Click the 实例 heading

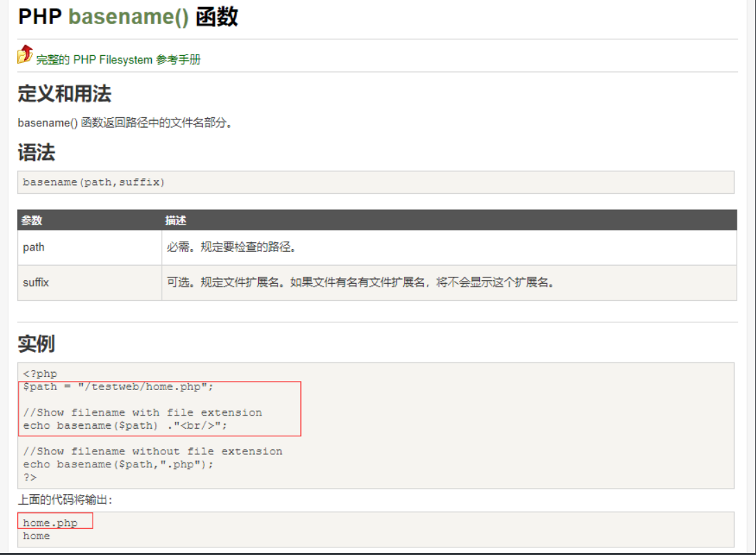(37, 344)
